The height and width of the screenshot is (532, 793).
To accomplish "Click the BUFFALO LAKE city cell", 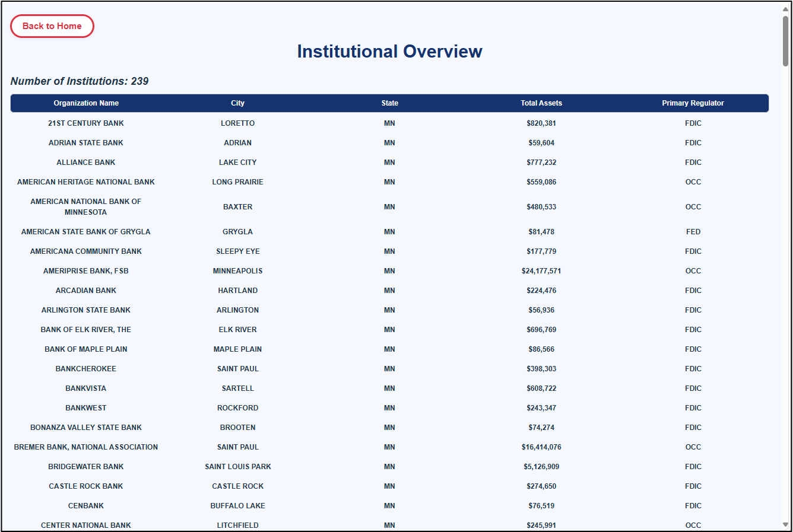I will coord(237,506).
